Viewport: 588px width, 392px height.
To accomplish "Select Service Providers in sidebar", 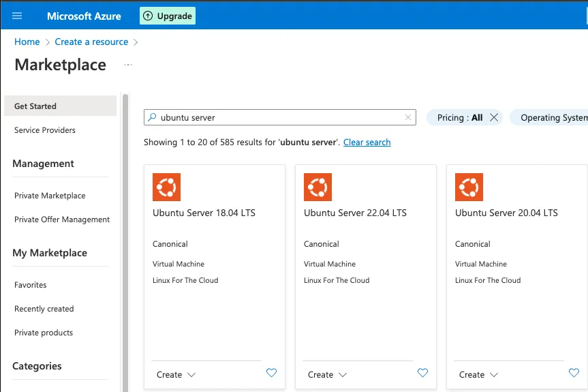I will (x=45, y=130).
